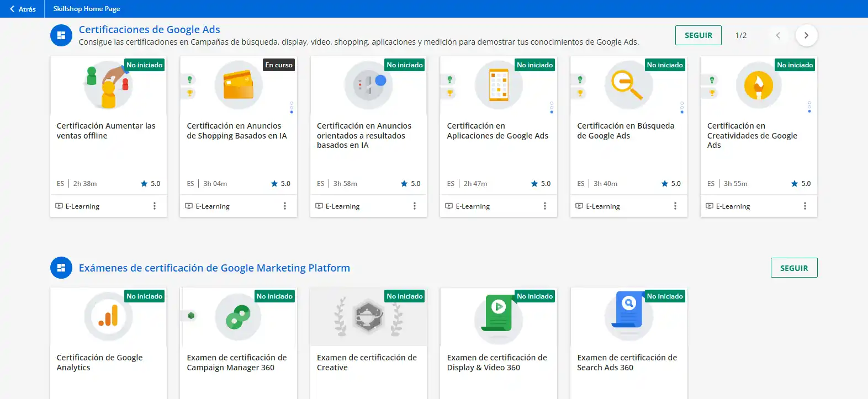Open the Google Analytics bar chart icon
The height and width of the screenshot is (399, 868).
click(108, 316)
